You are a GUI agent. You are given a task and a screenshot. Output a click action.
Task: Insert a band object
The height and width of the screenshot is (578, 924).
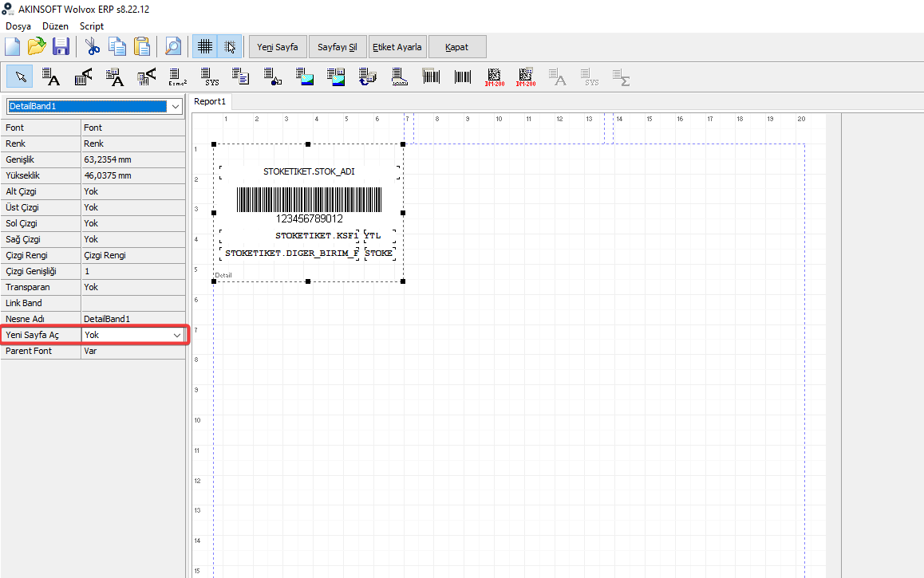tap(400, 77)
